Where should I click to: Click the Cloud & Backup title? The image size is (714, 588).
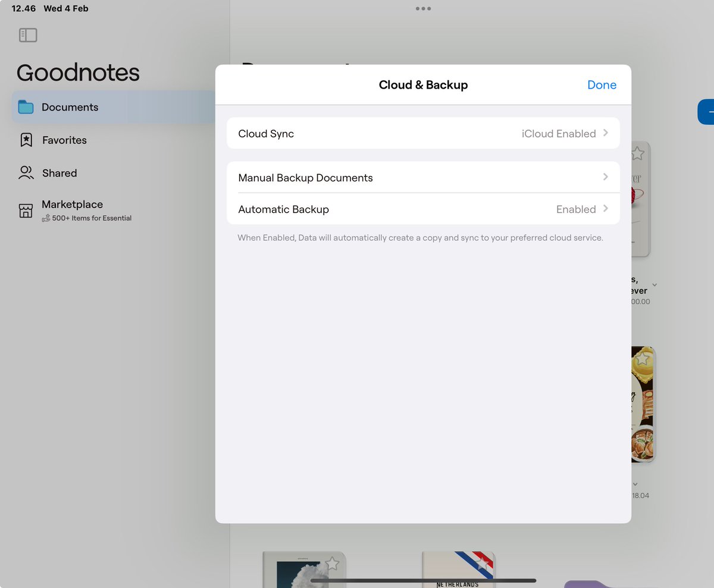click(x=423, y=85)
